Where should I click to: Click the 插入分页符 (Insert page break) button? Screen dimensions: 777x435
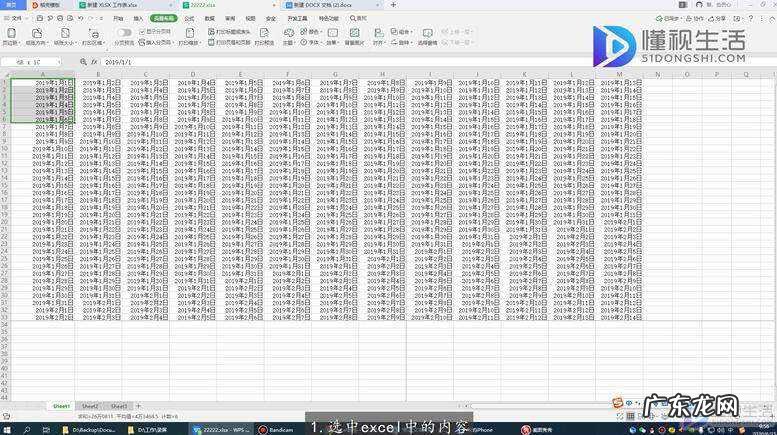pos(160,43)
